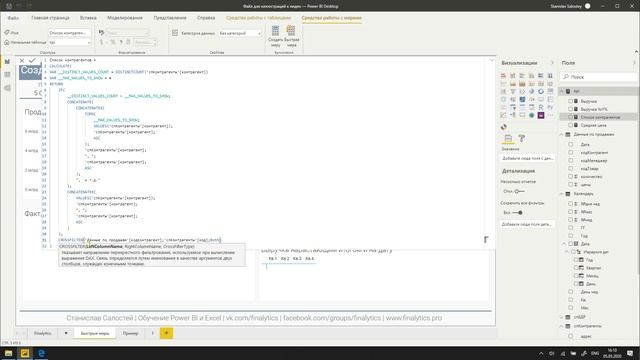Screen dimensions: 640x360
Task: Check the количество field checkbox
Action: [571, 176]
